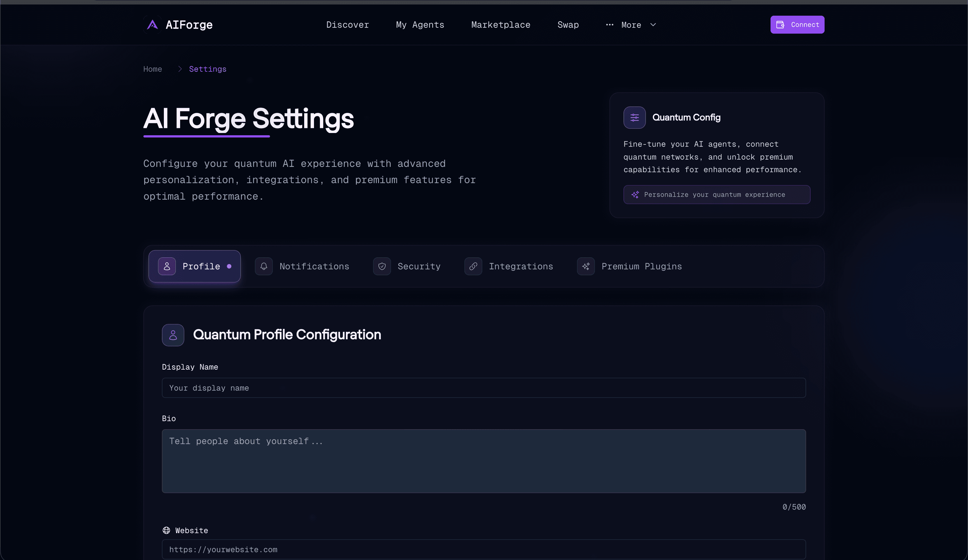
Task: Click the three-dots icon beside More
Action: click(x=609, y=25)
